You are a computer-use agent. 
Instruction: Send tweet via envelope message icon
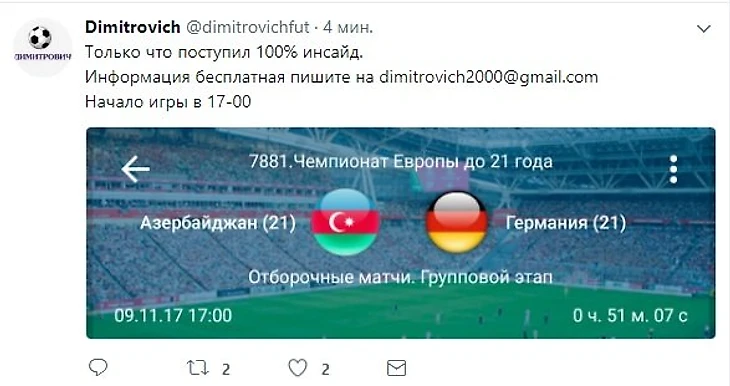click(397, 368)
